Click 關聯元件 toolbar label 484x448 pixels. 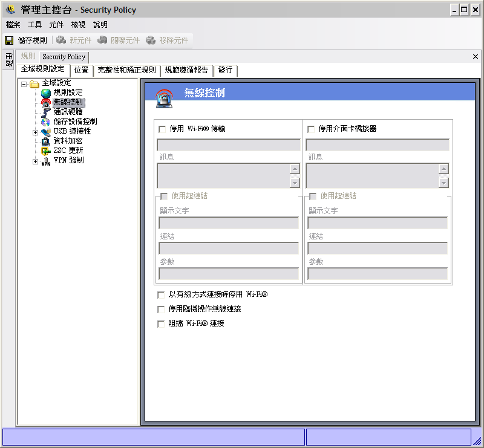125,41
